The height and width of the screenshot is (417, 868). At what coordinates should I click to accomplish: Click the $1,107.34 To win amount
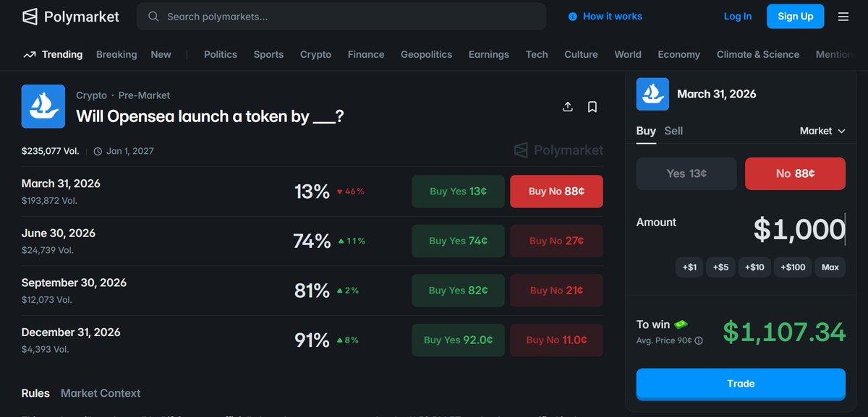coord(784,332)
